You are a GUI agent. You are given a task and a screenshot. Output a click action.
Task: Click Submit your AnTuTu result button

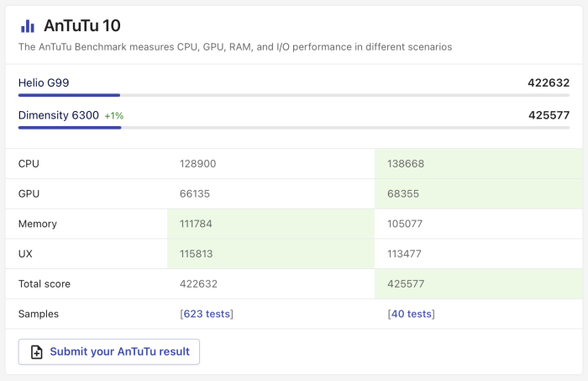coord(108,352)
